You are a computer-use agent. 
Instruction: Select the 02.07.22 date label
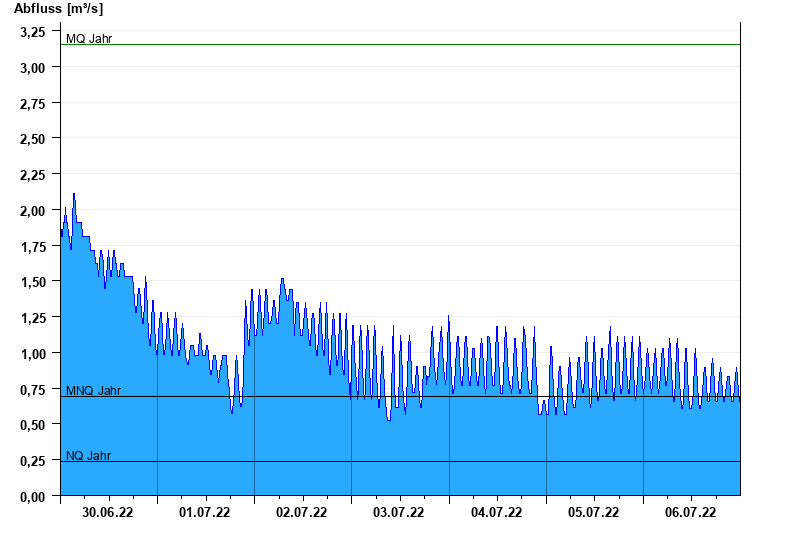302,512
